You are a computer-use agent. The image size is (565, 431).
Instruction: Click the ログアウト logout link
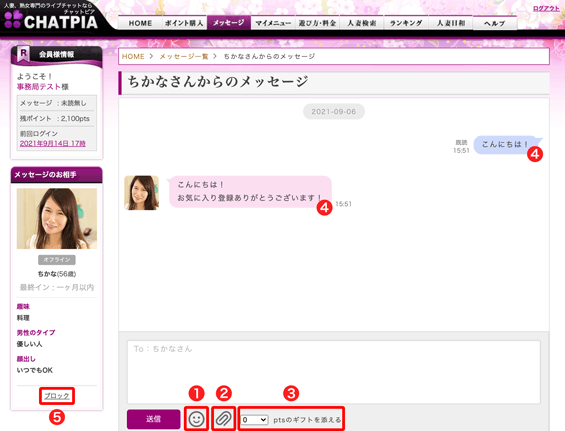click(x=546, y=8)
